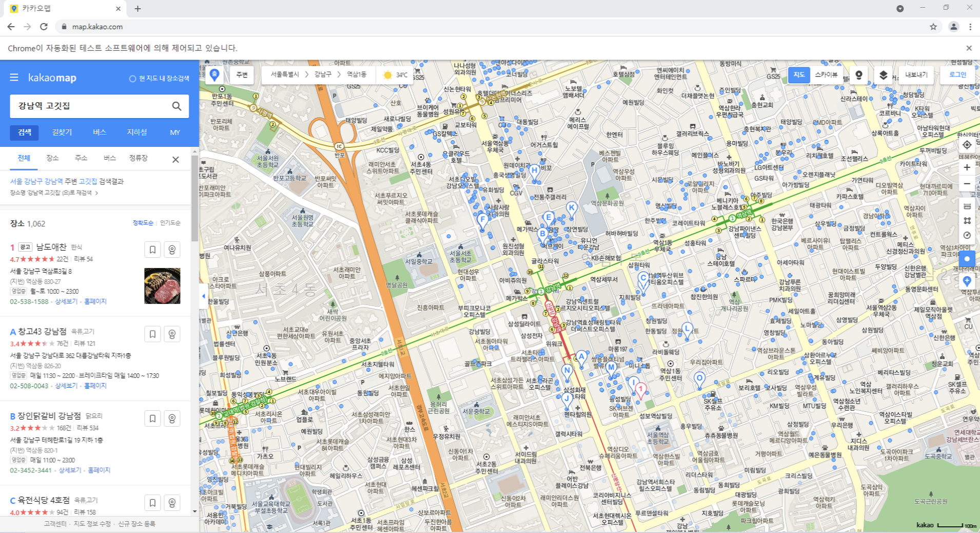Click the magnifier search icon in search box
Screen dimensions: 980x533
177,106
